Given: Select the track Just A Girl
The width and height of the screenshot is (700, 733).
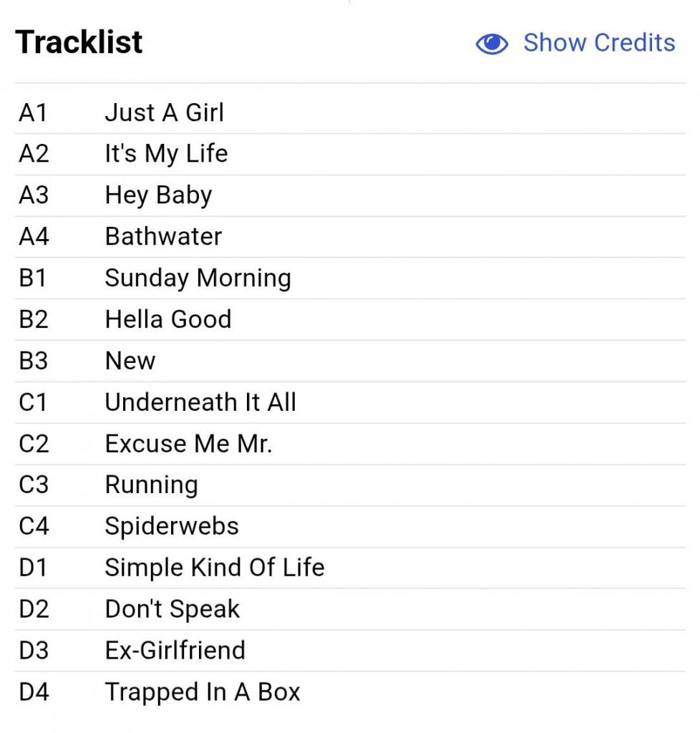Looking at the screenshot, I should pyautogui.click(x=164, y=112).
